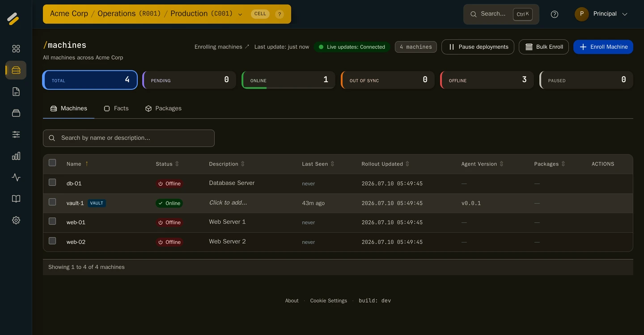Switch to the Packages tab
This screenshot has width=644, height=335.
point(163,109)
